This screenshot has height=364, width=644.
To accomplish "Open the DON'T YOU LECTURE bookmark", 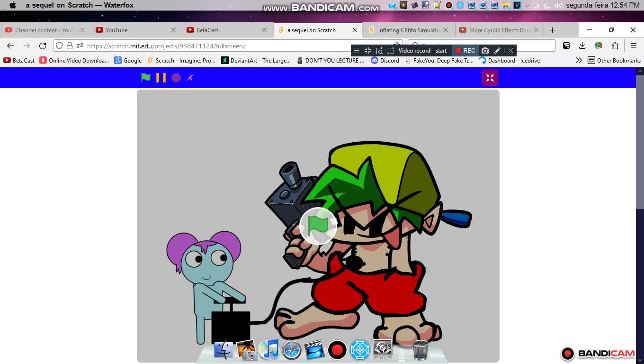I will [x=331, y=60].
